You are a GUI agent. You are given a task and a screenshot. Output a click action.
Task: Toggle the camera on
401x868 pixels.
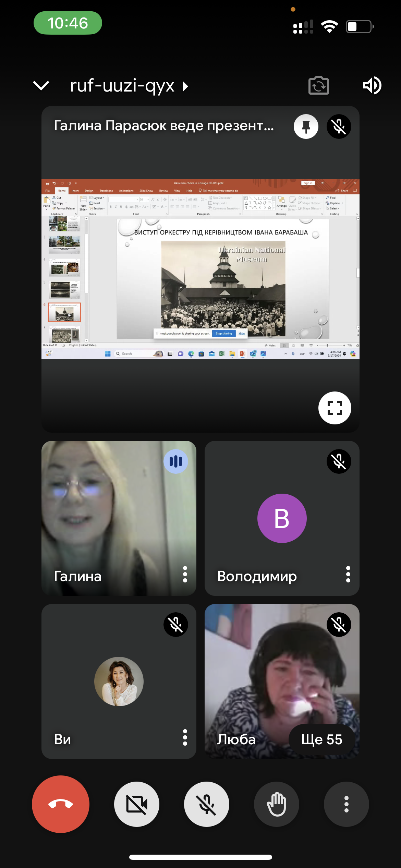137,804
